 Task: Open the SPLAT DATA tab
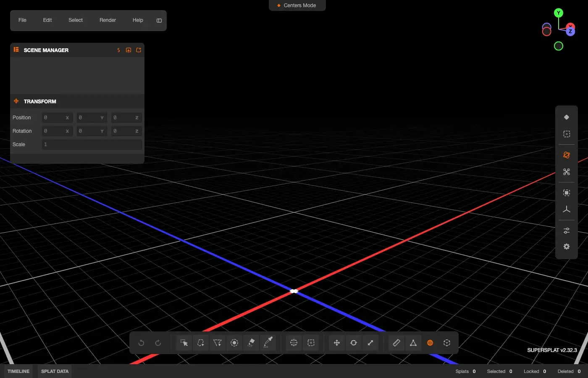click(x=55, y=371)
